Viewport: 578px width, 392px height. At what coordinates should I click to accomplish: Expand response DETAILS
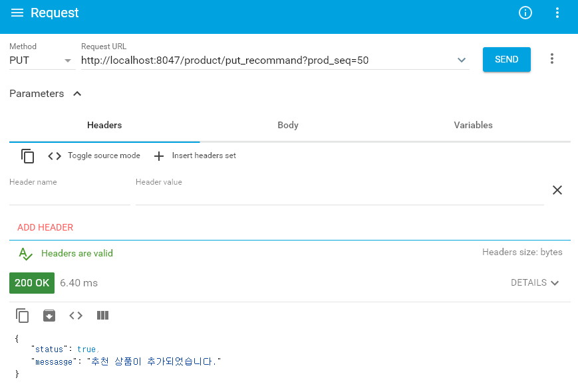535,282
